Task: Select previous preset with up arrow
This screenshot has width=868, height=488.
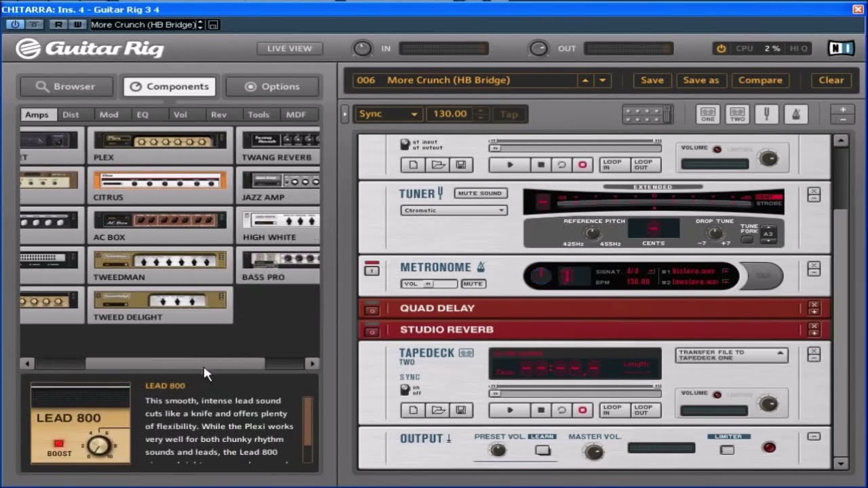Action: click(x=585, y=80)
